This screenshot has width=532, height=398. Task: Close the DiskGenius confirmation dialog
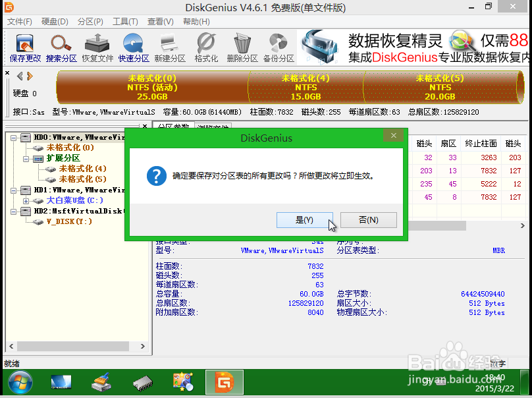[393, 136]
